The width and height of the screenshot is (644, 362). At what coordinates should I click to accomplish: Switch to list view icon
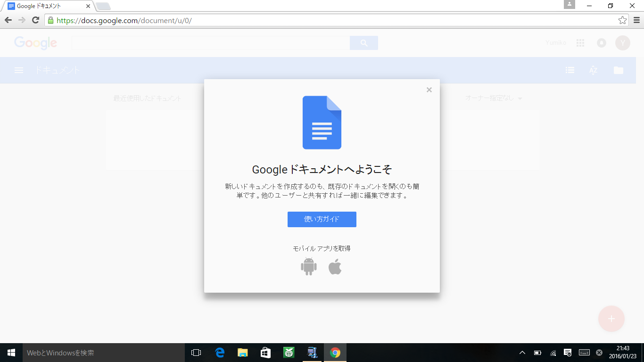(570, 70)
